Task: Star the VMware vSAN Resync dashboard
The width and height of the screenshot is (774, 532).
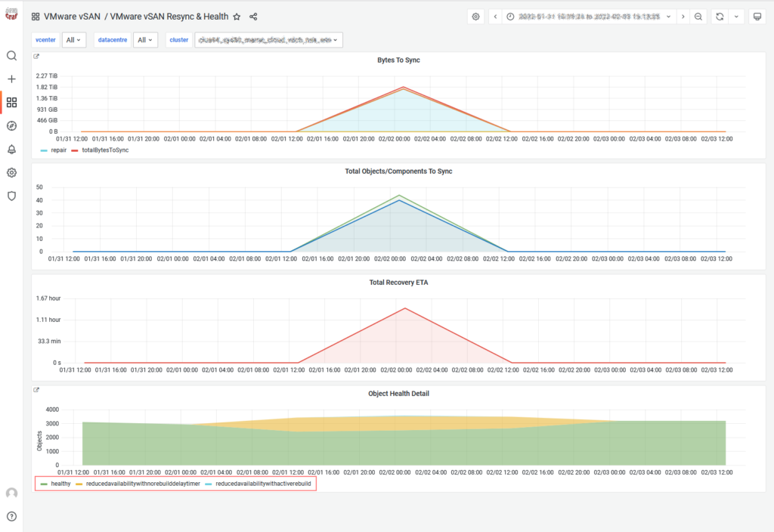Action: tap(237, 15)
